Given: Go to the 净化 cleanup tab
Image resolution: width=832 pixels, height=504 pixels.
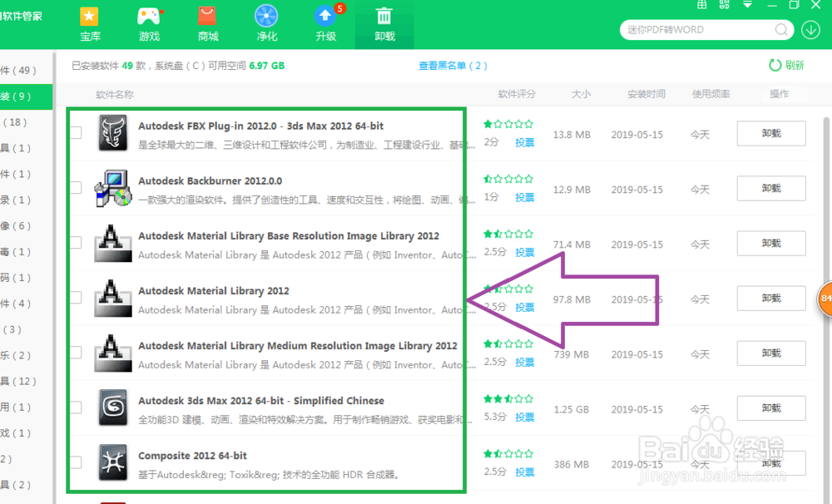Looking at the screenshot, I should tap(266, 23).
